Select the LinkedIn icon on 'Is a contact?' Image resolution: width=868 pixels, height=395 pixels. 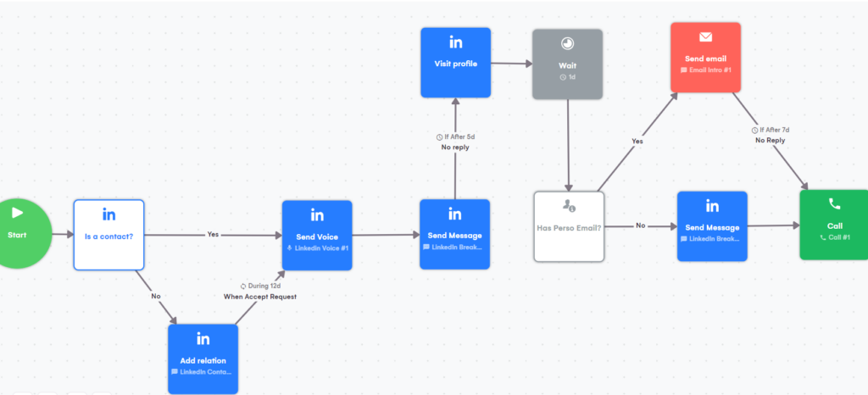pos(108,214)
